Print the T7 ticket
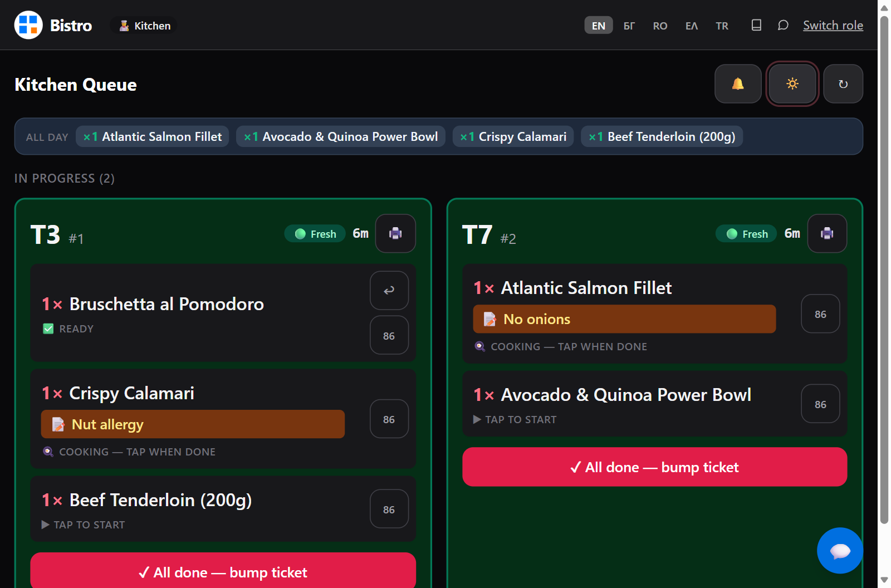This screenshot has width=891, height=588. [x=827, y=233]
